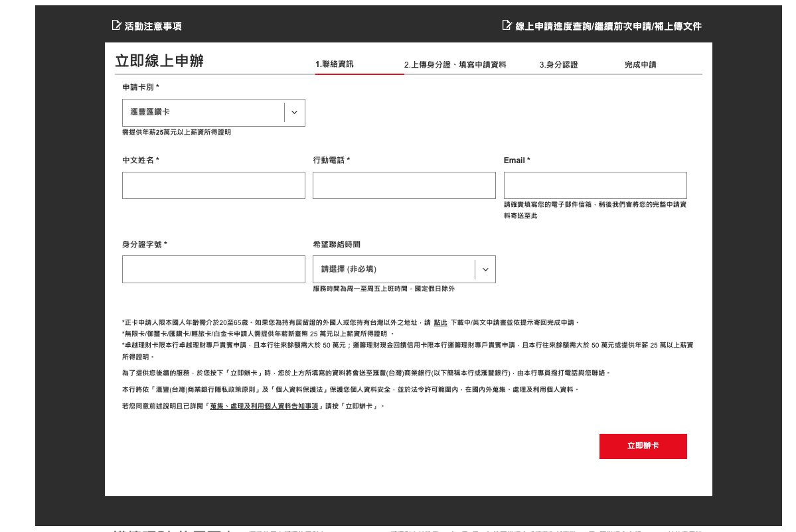Open the 活動注意事項 link

153,27
